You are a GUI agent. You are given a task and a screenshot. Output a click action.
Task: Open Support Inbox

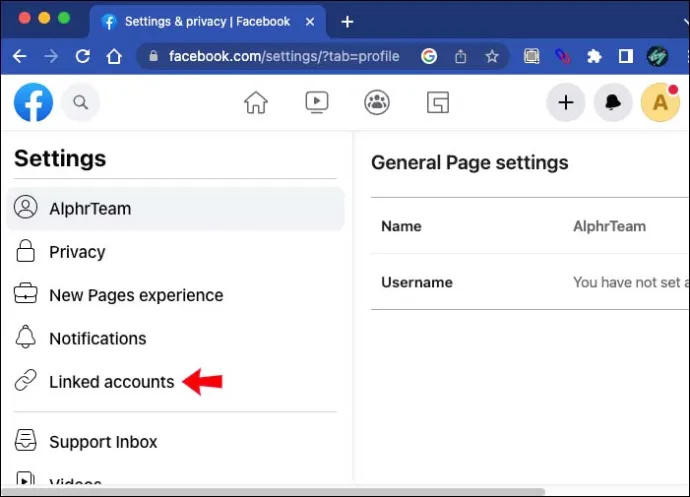click(176, 442)
